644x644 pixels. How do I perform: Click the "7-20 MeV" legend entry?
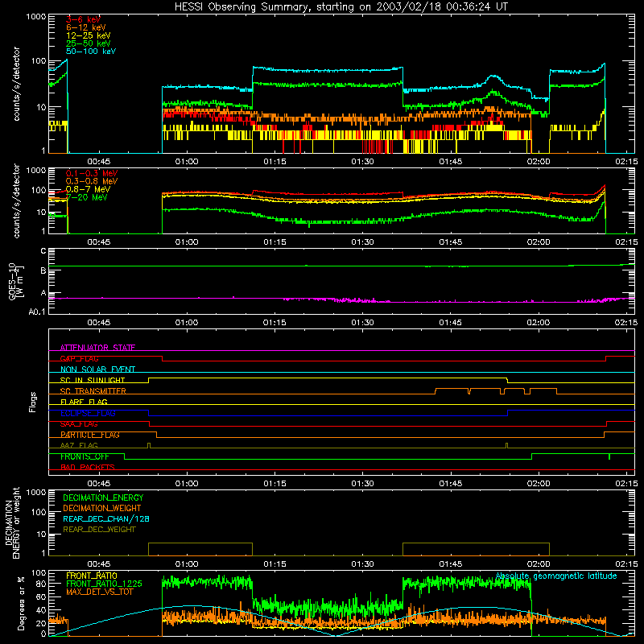86,197
